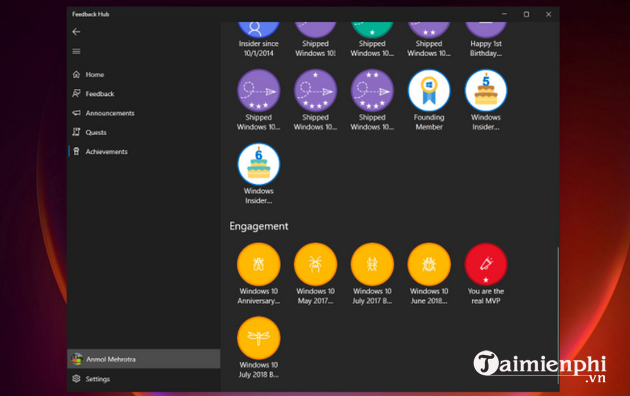Click the 'Happy 1st Birthday...' label
630x396 pixels.
486,48
